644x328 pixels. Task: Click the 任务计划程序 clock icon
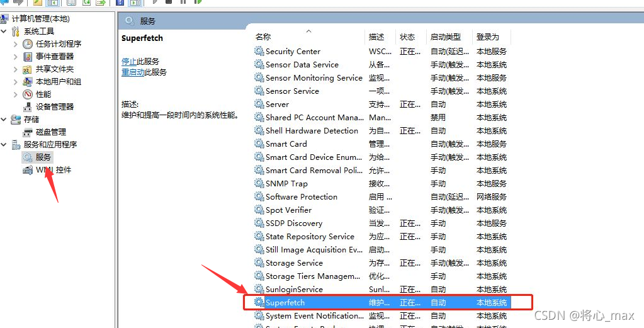[28, 44]
